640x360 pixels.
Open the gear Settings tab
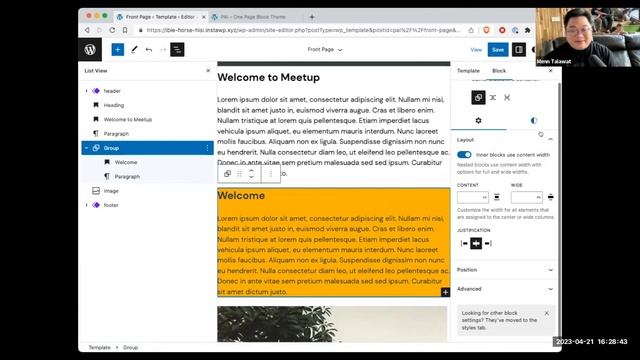[478, 120]
